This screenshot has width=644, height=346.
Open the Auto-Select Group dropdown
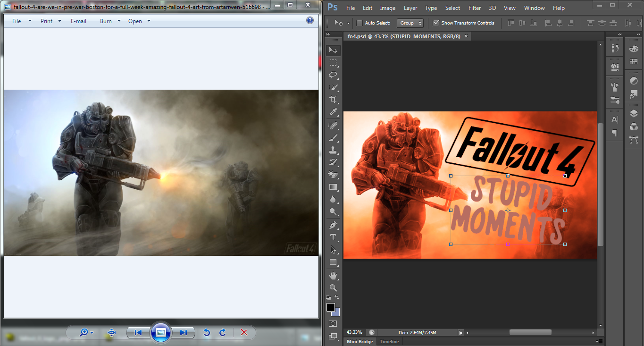(x=410, y=23)
